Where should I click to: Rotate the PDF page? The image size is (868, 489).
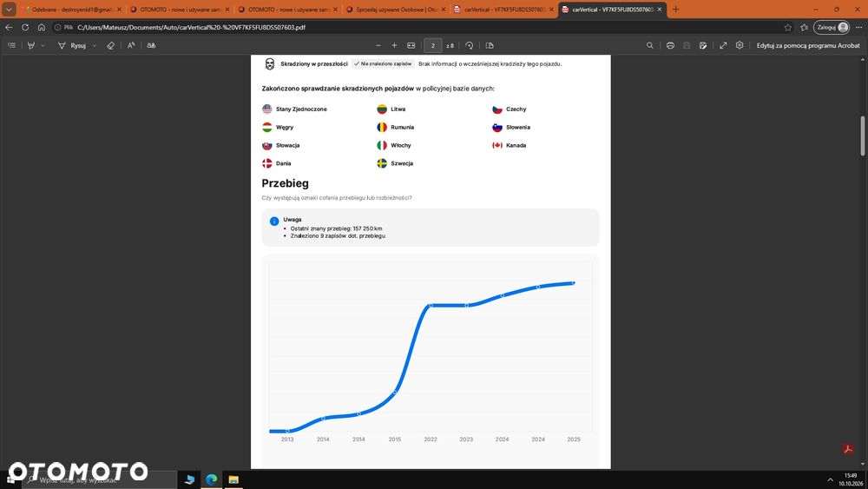pos(470,45)
